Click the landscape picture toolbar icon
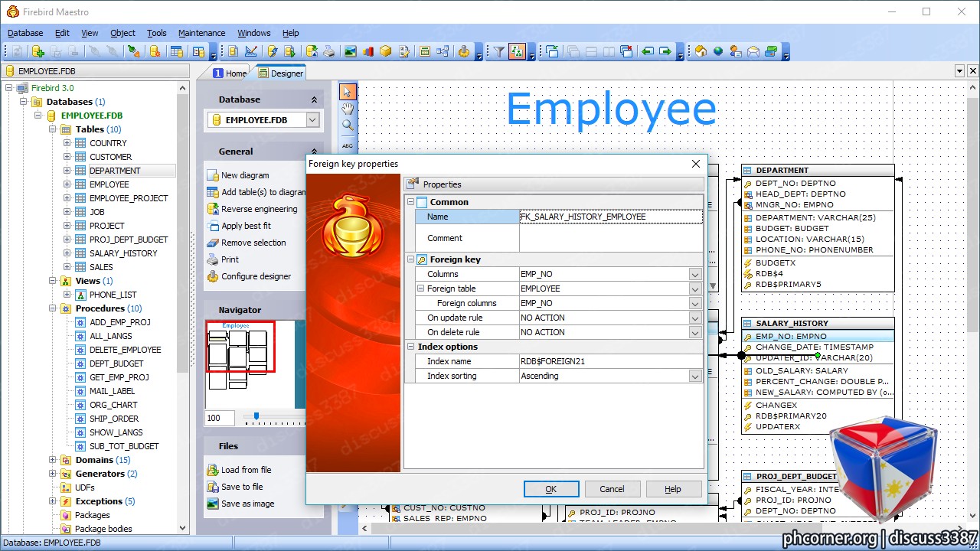The height and width of the screenshot is (551, 980). point(350,51)
